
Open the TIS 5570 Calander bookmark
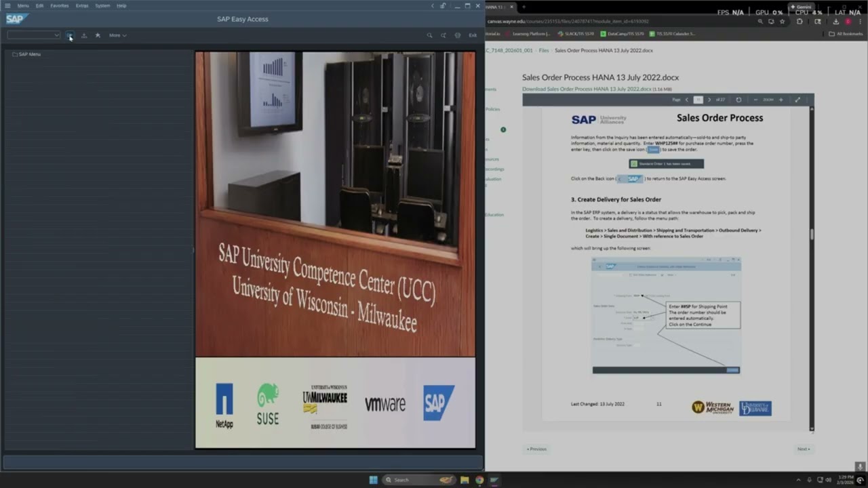[672, 33]
